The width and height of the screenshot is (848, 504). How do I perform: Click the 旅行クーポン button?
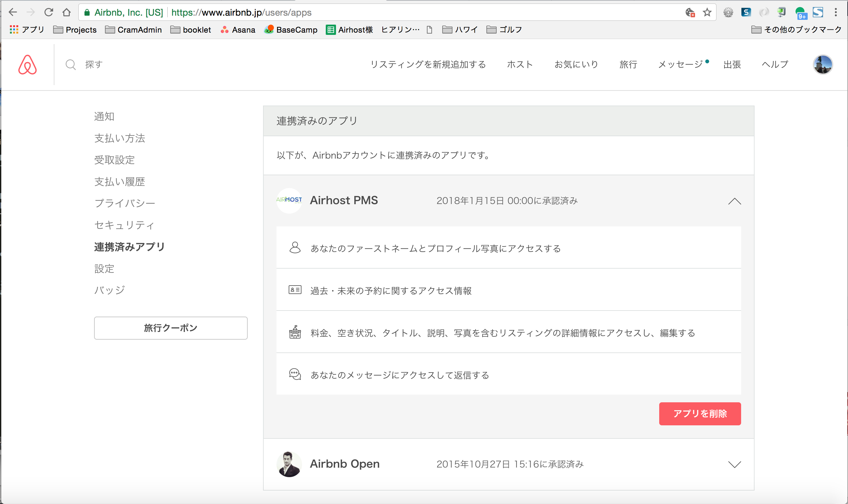tap(171, 328)
